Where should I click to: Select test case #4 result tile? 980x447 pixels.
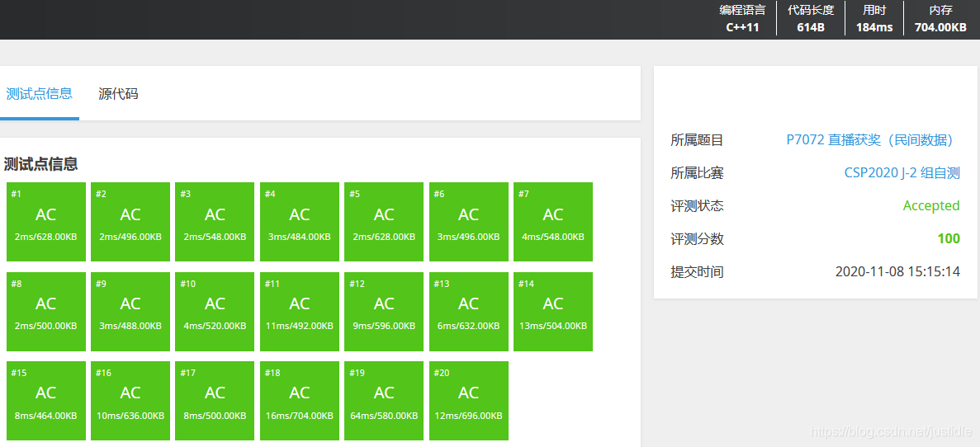300,222
